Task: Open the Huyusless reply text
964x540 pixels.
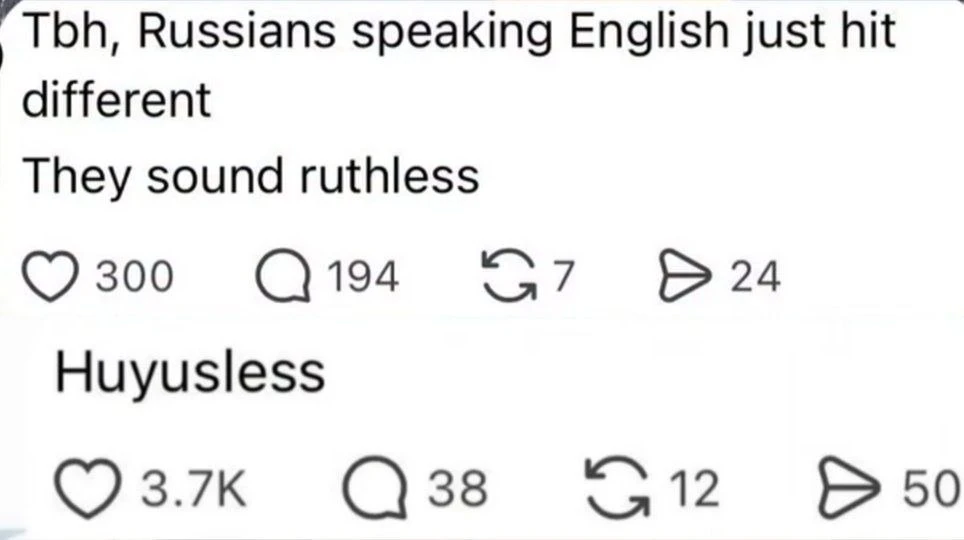Action: point(190,373)
